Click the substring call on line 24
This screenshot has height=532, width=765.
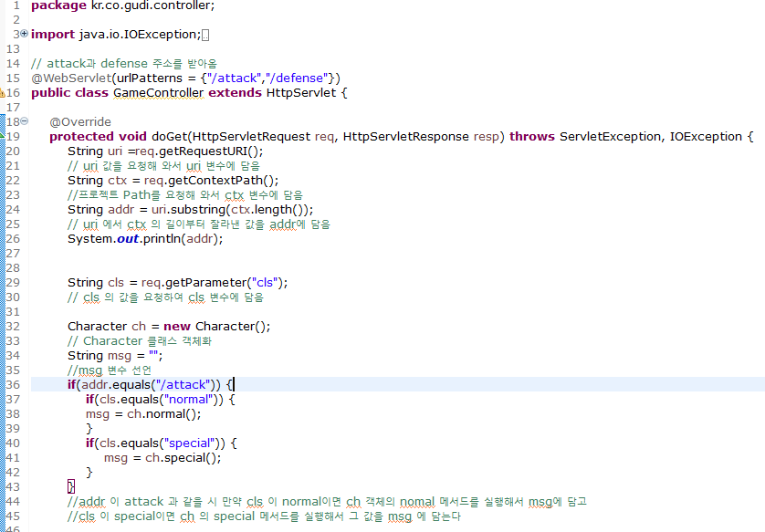coord(198,210)
